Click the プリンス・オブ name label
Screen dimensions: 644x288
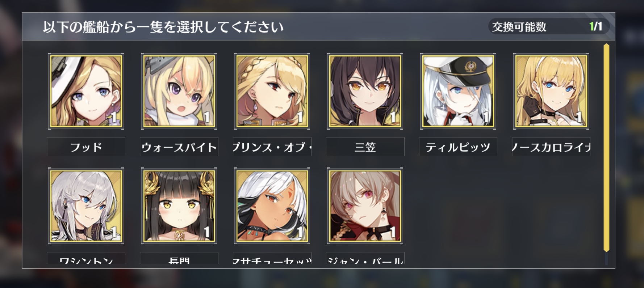pyautogui.click(x=272, y=147)
